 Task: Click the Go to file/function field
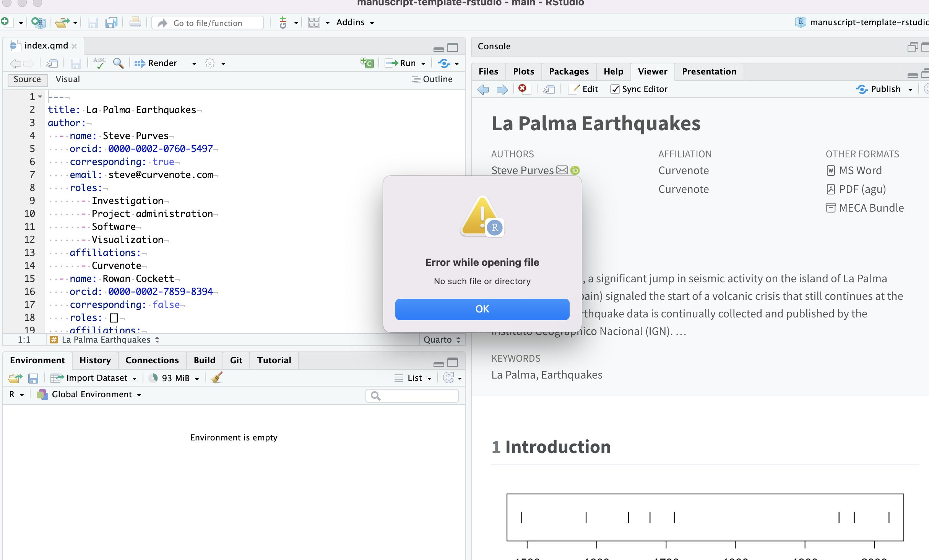(208, 23)
